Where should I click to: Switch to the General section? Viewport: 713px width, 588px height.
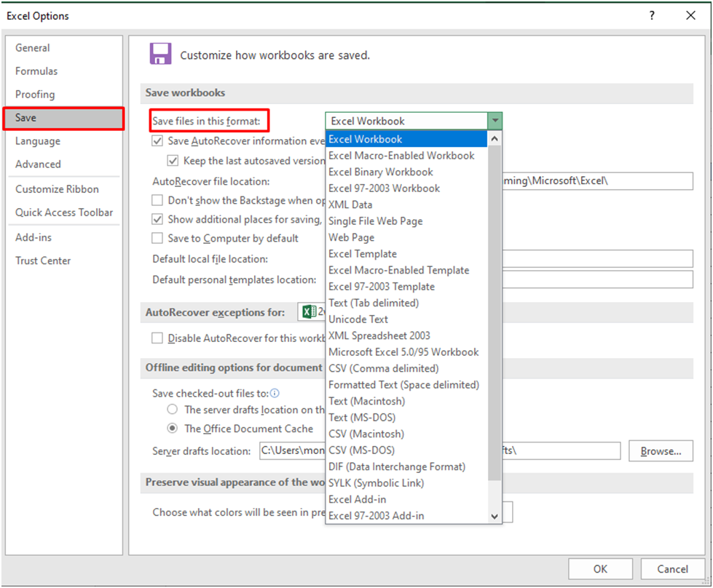point(32,47)
